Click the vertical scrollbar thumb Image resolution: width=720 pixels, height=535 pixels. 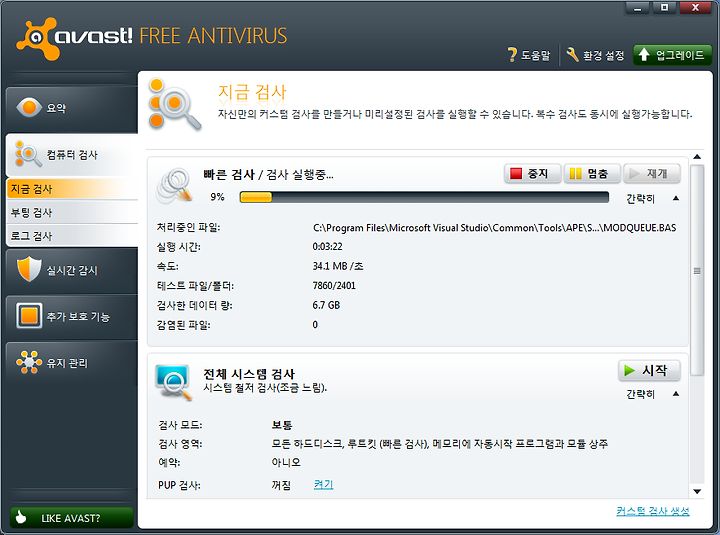697,270
